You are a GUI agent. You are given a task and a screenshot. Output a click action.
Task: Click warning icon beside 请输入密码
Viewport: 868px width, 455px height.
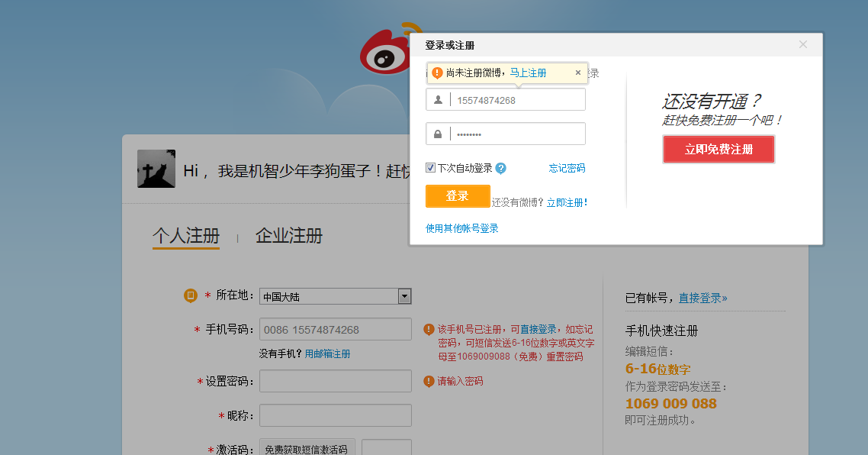click(429, 381)
